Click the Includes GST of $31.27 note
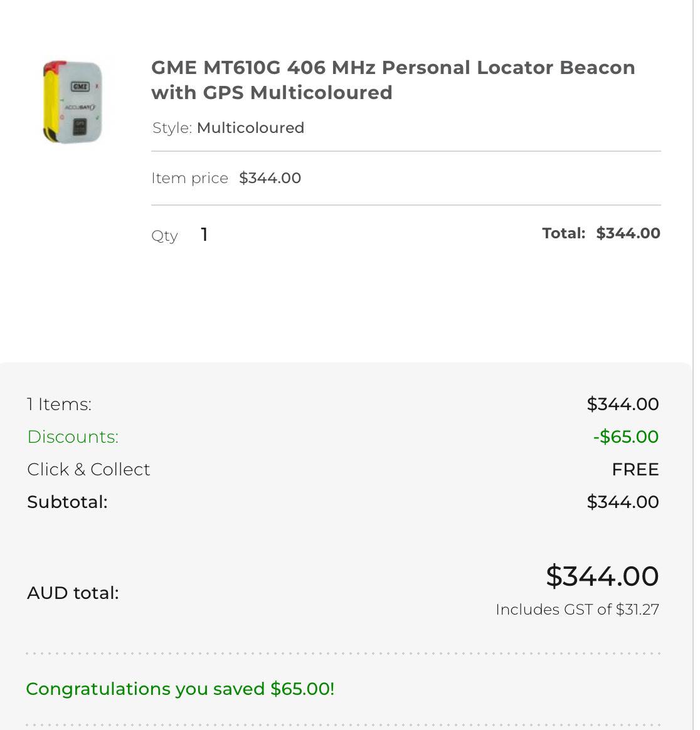 [x=577, y=610]
